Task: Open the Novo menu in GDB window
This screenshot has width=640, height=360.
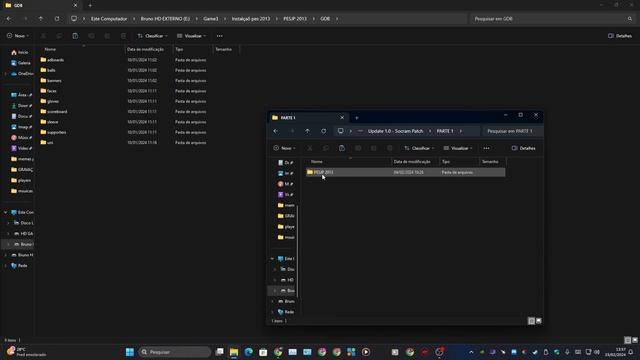Action: click(18, 36)
